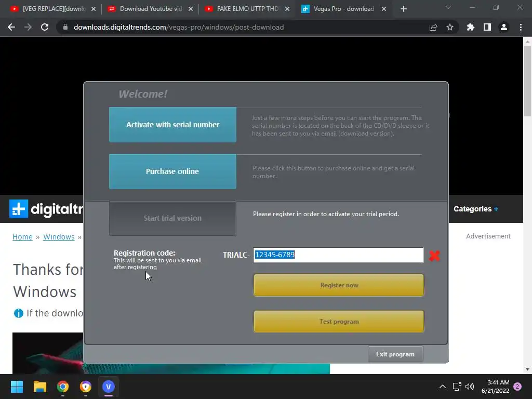Close the VEG REPLACE tab
Screen dimensions: 532x399
(94, 9)
